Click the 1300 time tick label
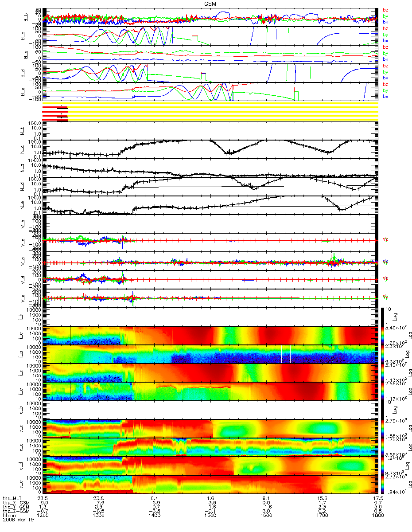This screenshot has width=412, height=532. coord(98,516)
